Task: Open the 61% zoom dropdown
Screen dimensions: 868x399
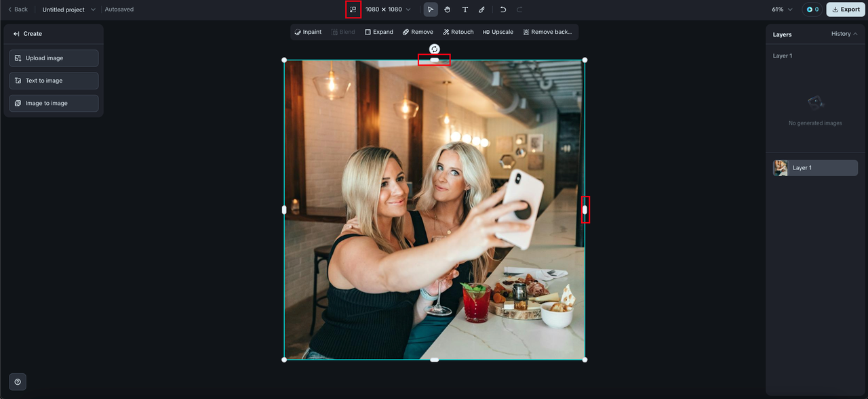Action: click(782, 9)
